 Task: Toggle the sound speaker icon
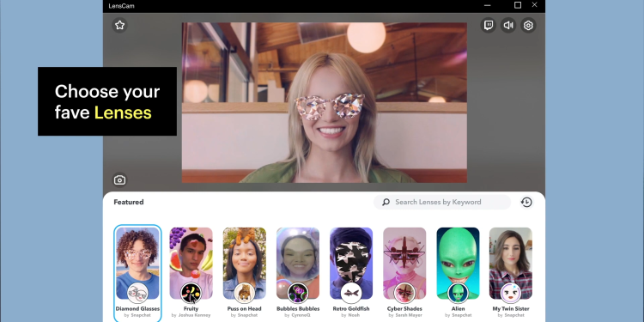point(508,26)
